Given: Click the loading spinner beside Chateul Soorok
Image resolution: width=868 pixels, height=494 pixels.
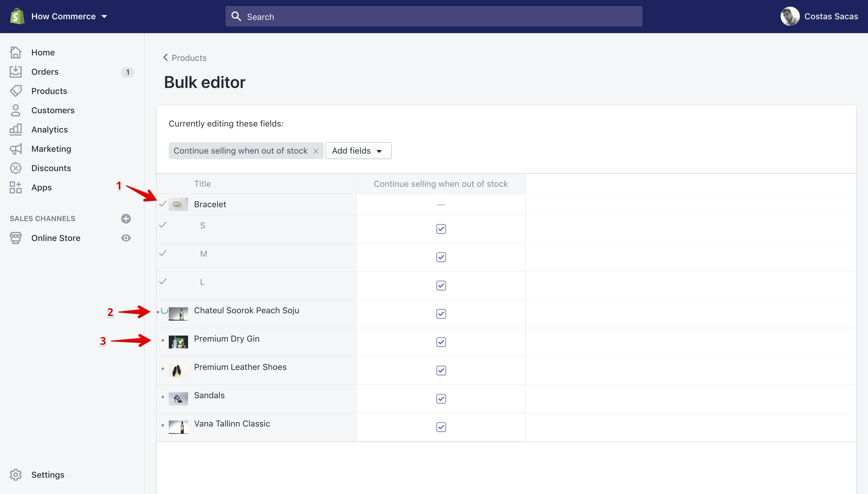Looking at the screenshot, I should click(164, 311).
